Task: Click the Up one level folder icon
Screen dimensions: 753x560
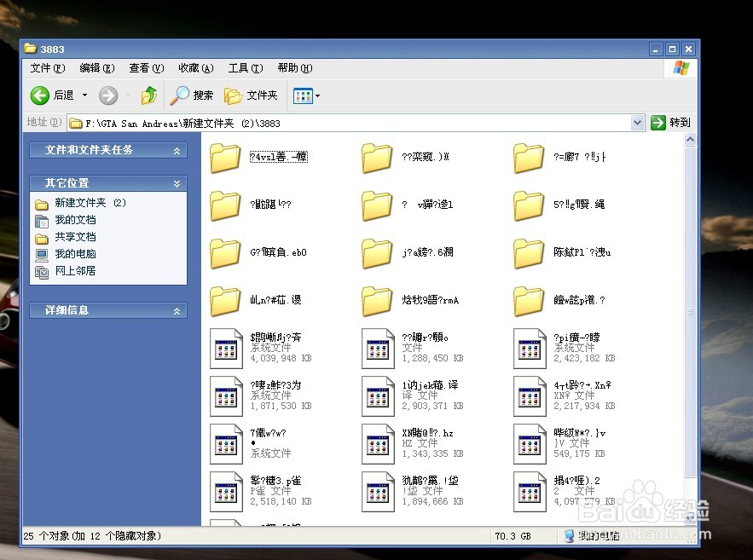Action: tap(148, 95)
